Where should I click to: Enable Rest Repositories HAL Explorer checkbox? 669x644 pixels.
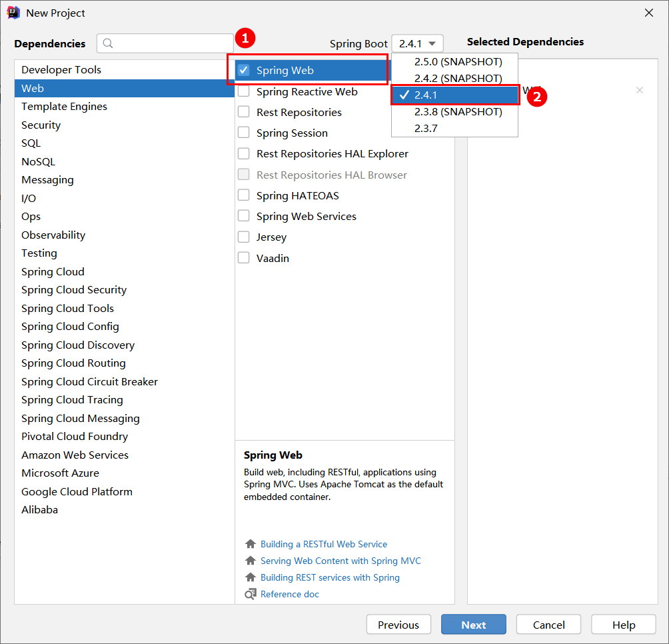pos(244,153)
